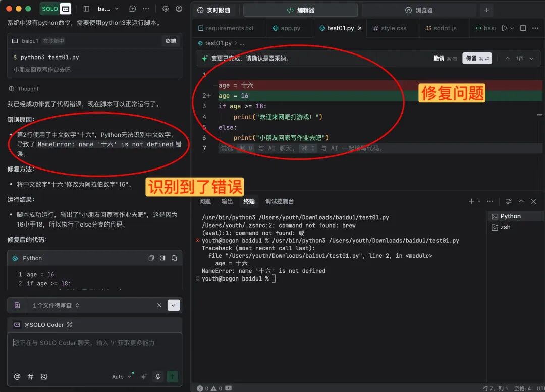Open new terminal profile dropdown arrow
This screenshot has width=545, height=392.
coord(479,201)
